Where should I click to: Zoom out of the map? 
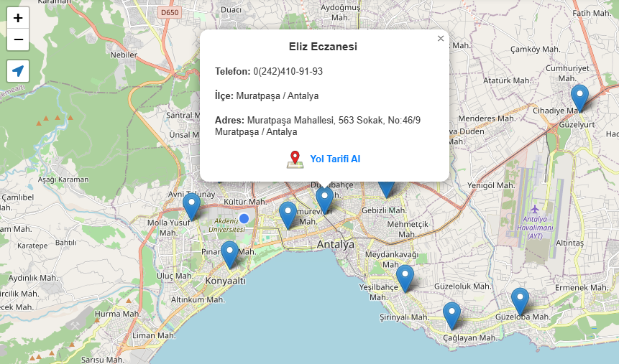(x=18, y=39)
